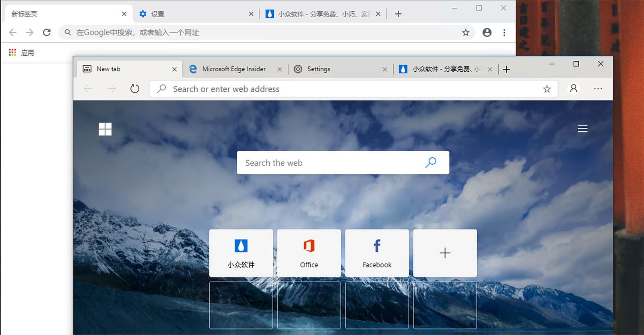
Task: Switch to Edge's 小众软件 tab
Action: [446, 69]
